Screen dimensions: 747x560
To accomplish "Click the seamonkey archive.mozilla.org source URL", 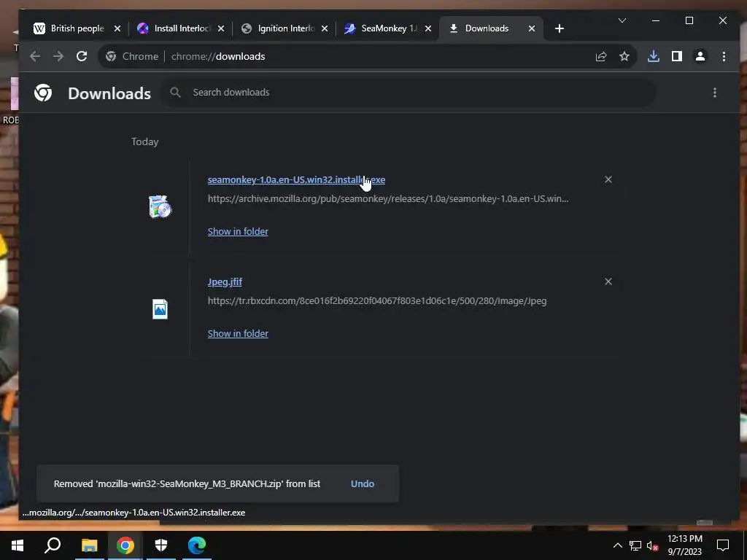I will (388, 198).
